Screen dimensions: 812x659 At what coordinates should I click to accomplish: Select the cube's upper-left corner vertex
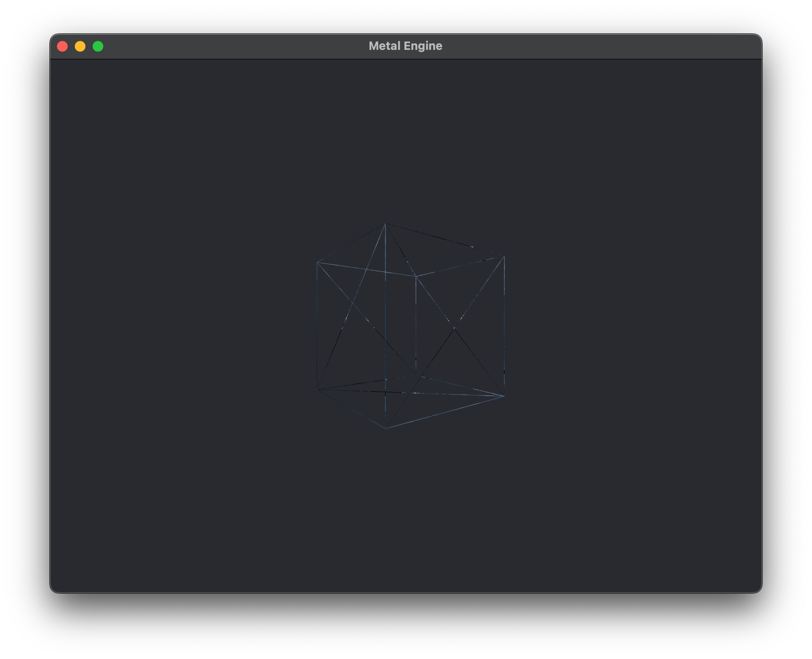[x=317, y=263]
